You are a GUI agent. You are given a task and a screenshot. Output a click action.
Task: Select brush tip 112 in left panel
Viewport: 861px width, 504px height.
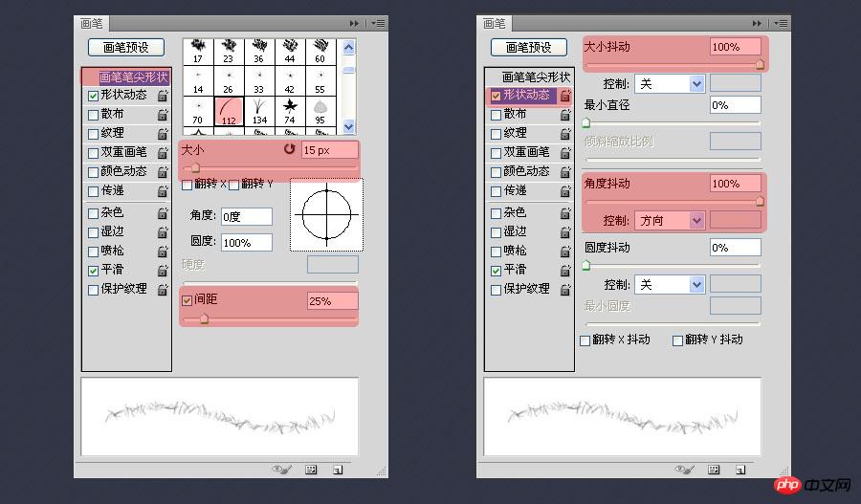pos(229,112)
